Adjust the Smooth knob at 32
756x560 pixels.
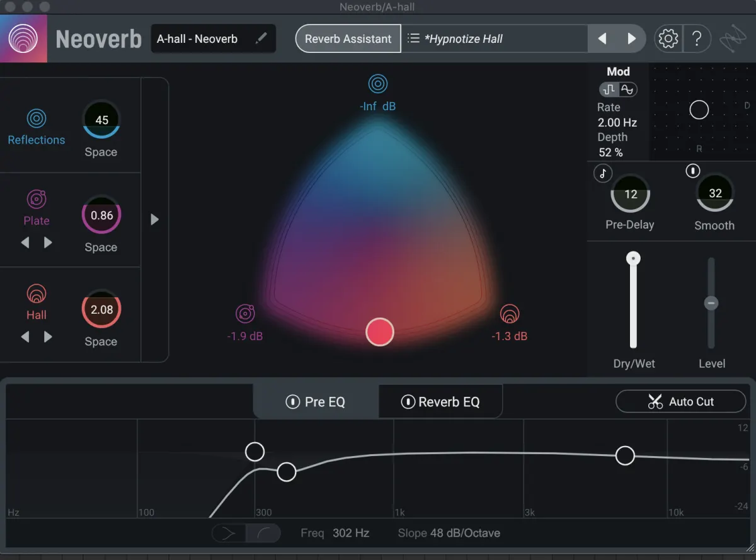coord(715,193)
